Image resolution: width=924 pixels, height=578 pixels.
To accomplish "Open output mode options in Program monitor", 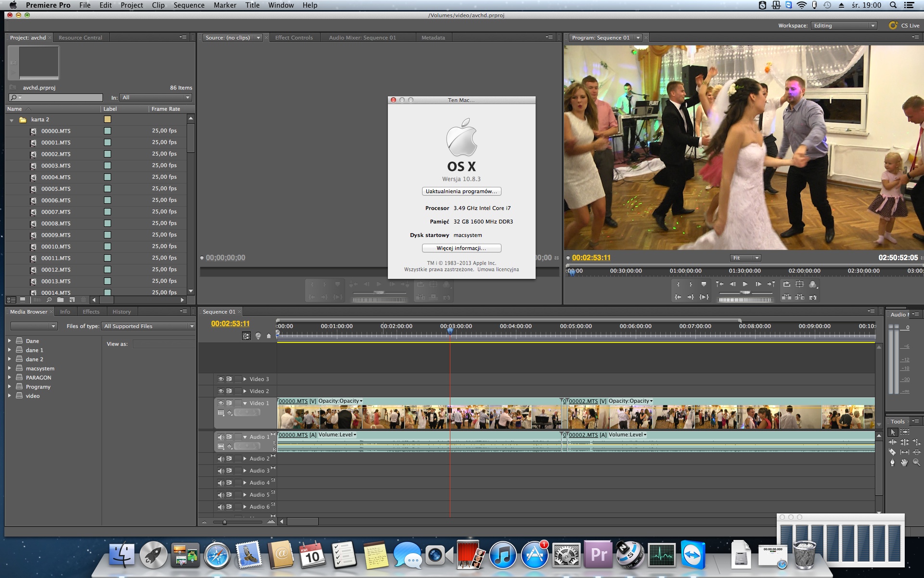I will pyautogui.click(x=813, y=284).
